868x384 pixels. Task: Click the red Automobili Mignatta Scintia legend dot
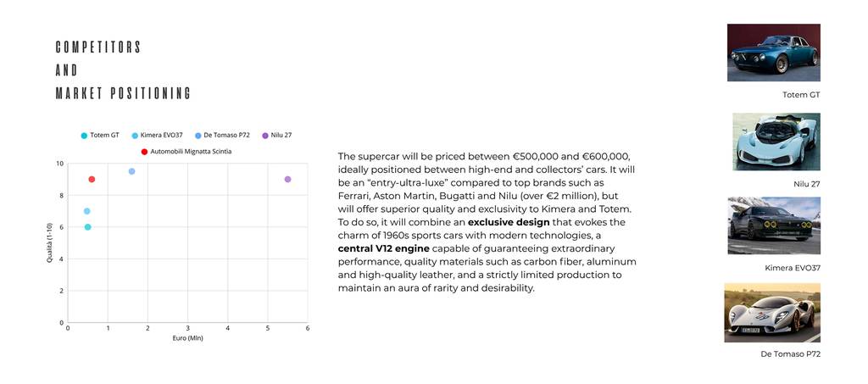point(144,152)
